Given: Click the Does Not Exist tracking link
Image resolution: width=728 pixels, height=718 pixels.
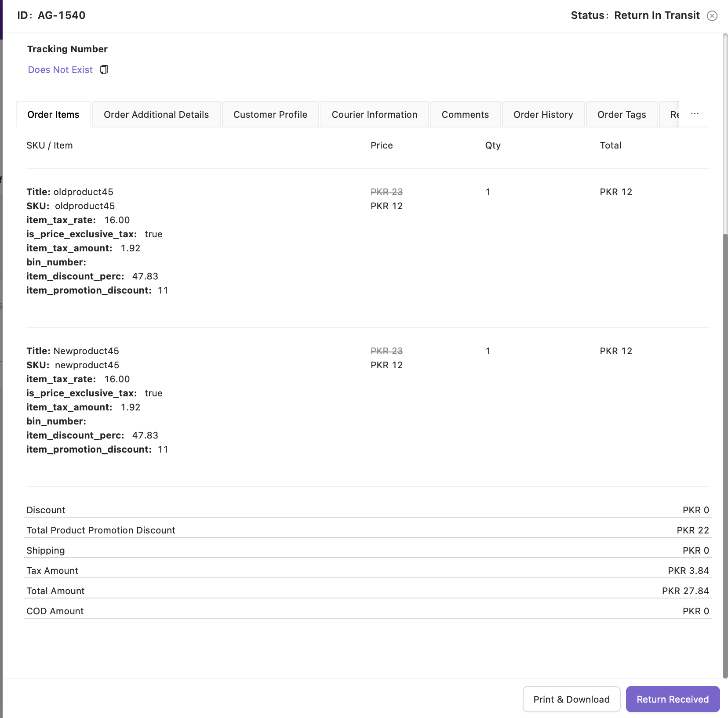Looking at the screenshot, I should tap(60, 70).
